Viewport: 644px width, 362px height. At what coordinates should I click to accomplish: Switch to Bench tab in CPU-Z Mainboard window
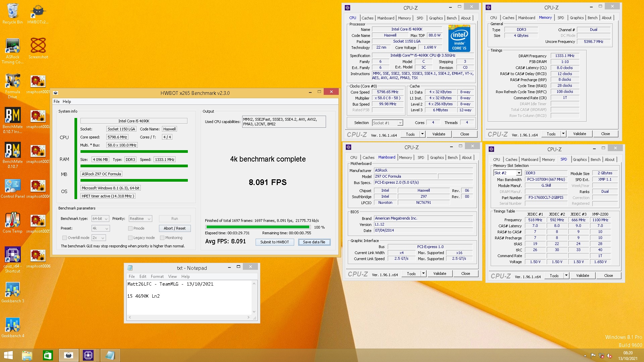point(452,158)
